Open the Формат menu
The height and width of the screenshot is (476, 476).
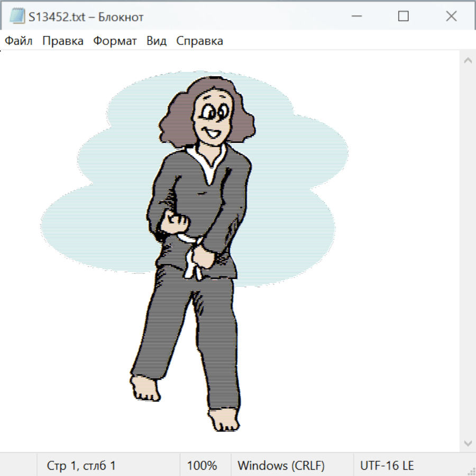coord(115,41)
